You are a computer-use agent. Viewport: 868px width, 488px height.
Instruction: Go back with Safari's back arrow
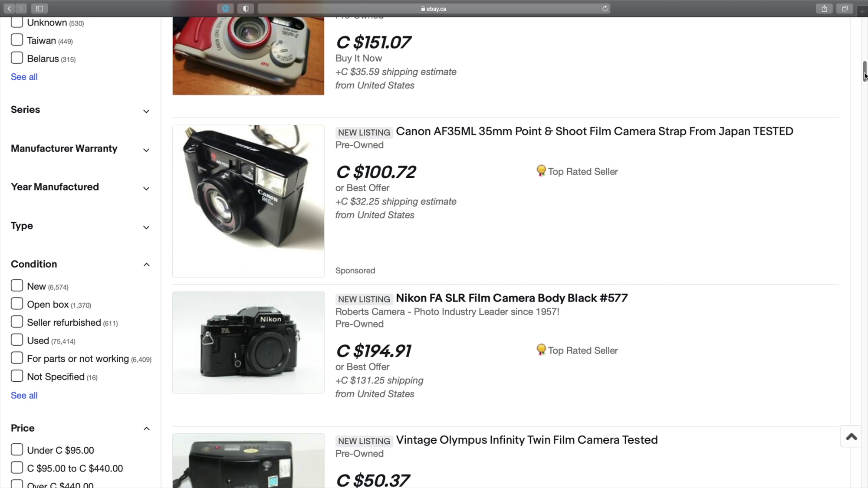pyautogui.click(x=9, y=8)
